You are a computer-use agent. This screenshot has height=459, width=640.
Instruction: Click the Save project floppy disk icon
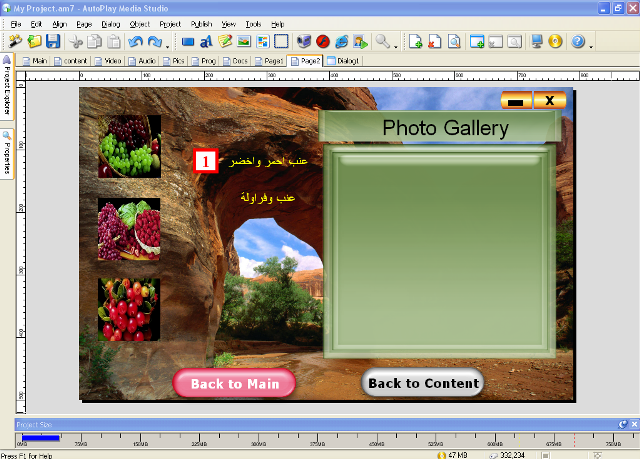pos(53,42)
